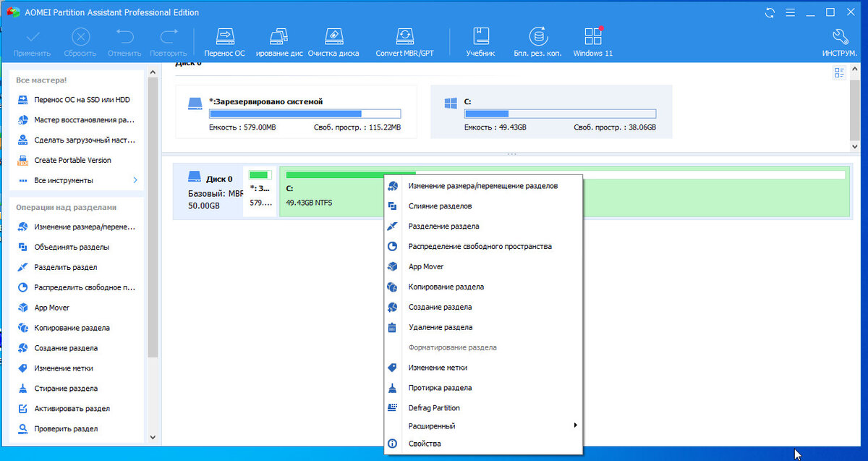868x461 pixels.
Task: Choose Изменение размера/перемещение разделов in context menu
Action: pyautogui.click(x=483, y=186)
